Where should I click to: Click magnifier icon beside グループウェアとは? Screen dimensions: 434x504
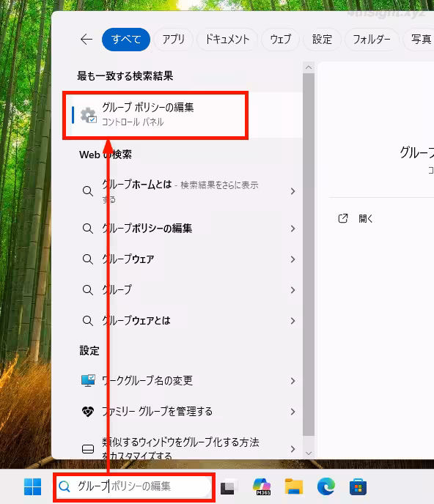(88, 321)
